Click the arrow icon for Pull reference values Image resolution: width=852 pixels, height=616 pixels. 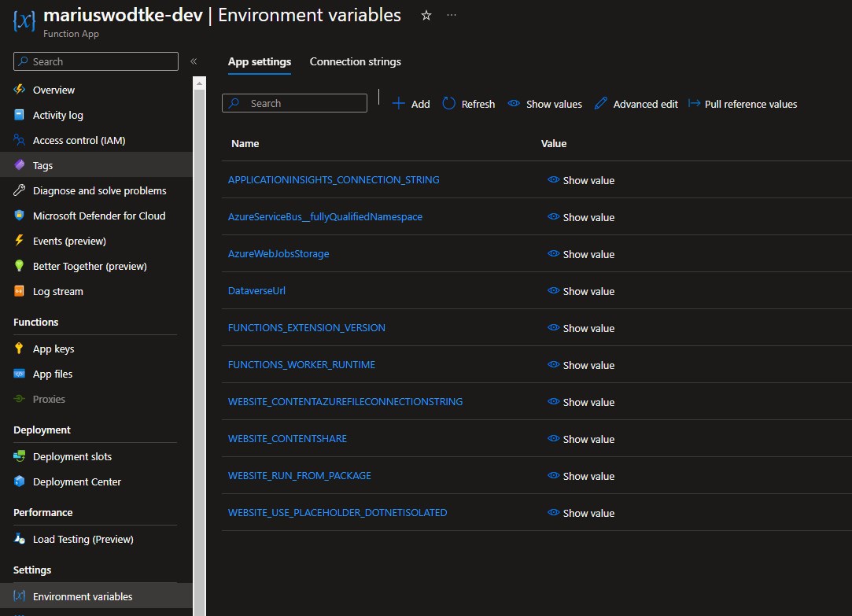pyautogui.click(x=694, y=103)
